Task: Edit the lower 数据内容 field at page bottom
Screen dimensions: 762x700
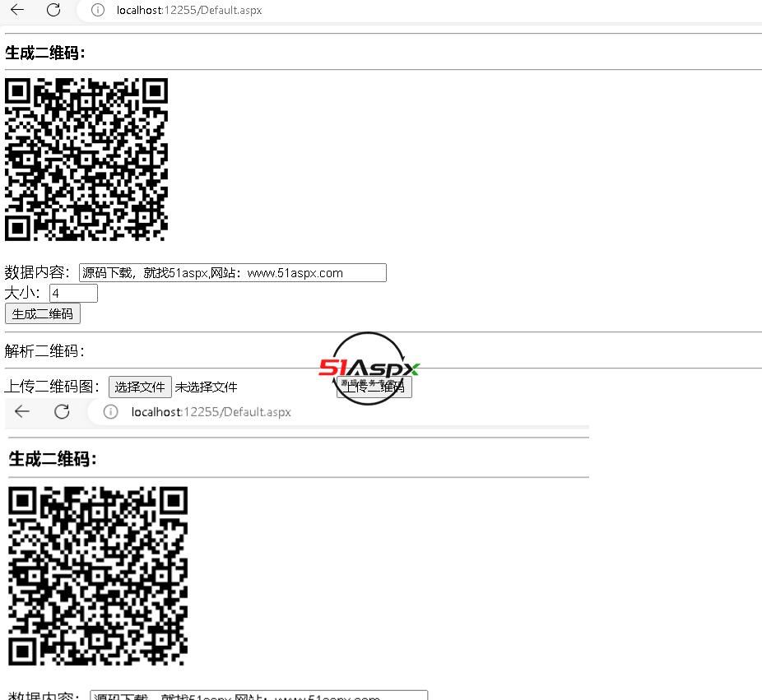Action: pos(259,695)
